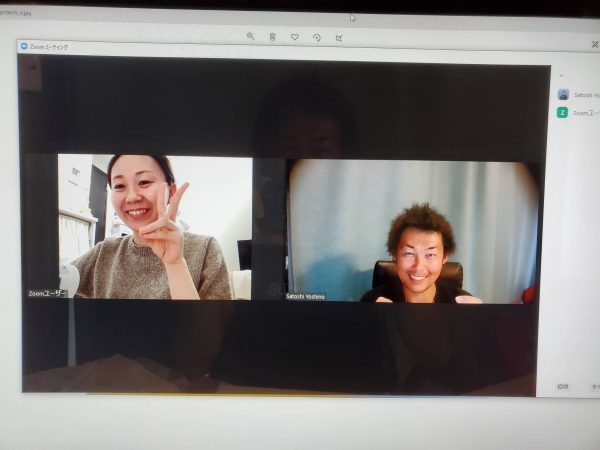Click the Zoom user name in side panel
Viewport: 600px width, 450px height.
pyautogui.click(x=586, y=113)
